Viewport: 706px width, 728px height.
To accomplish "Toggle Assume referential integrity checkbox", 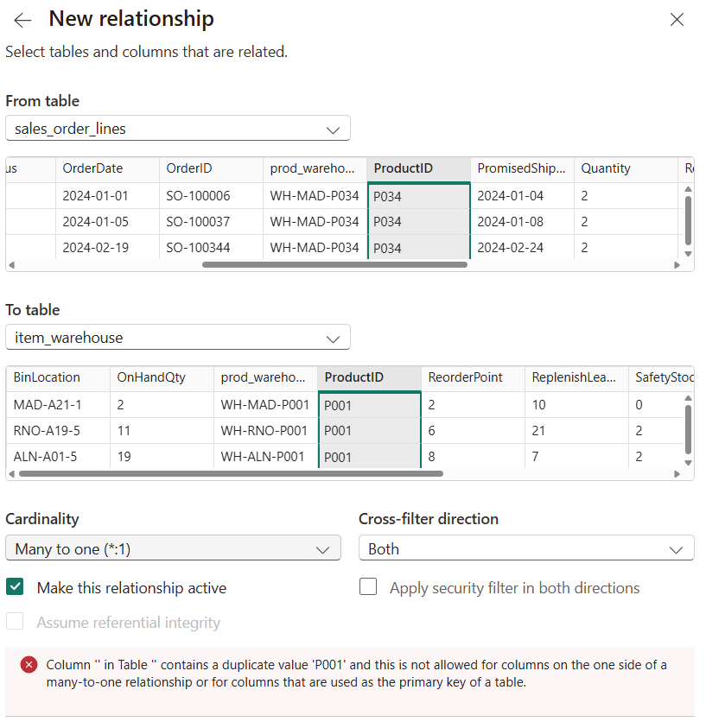I will click(15, 621).
